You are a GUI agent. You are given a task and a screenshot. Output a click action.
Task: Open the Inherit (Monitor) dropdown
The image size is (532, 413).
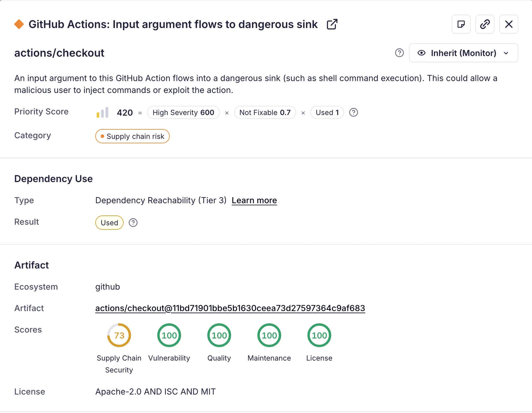coord(463,53)
